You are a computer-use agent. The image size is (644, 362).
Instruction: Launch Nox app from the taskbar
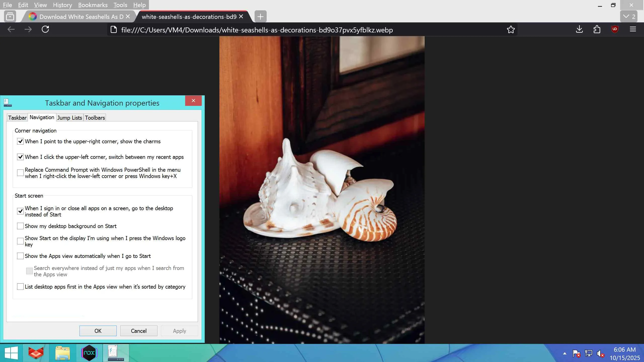click(89, 353)
